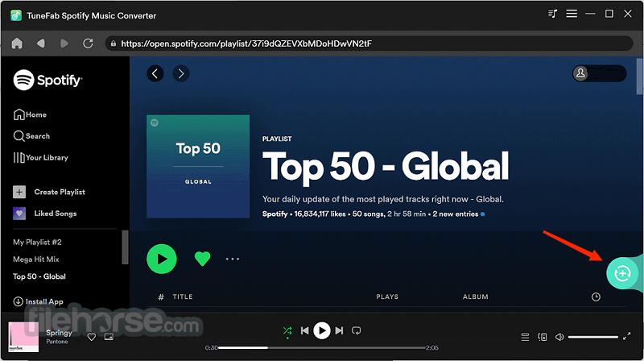The width and height of the screenshot is (644, 361).
Task: Click the PLAYS column header
Action: (387, 297)
